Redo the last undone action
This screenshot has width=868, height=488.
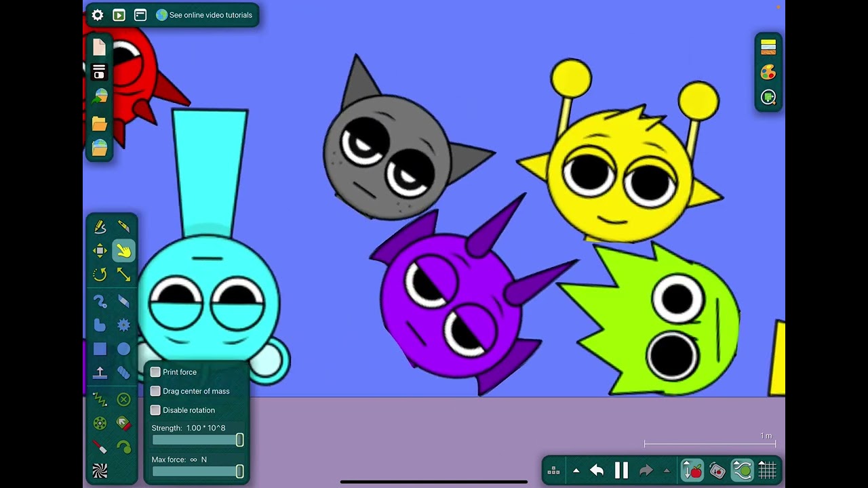(x=646, y=470)
